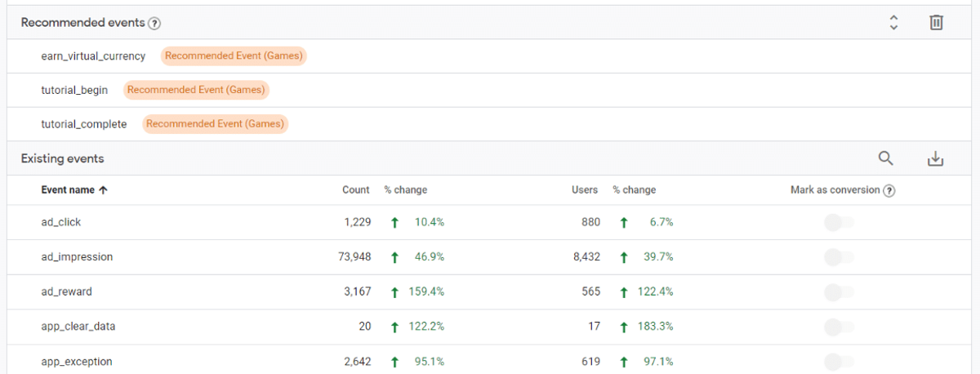The image size is (980, 374).
Task: Open the tutorial_begin recommended event
Action: [75, 90]
